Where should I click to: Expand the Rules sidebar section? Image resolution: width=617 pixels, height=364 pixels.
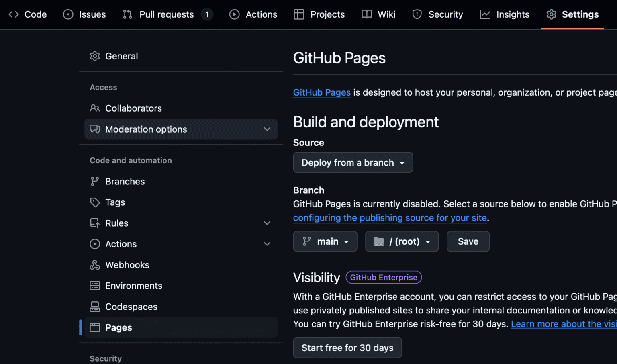click(x=267, y=223)
